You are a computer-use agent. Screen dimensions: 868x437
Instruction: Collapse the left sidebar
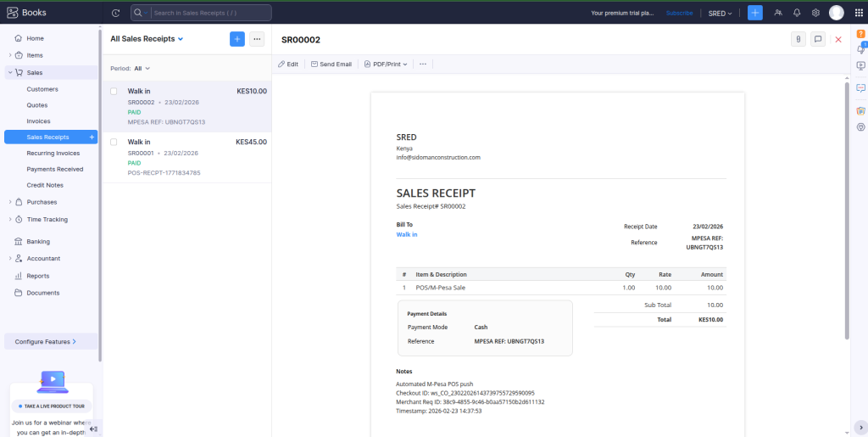click(x=93, y=429)
